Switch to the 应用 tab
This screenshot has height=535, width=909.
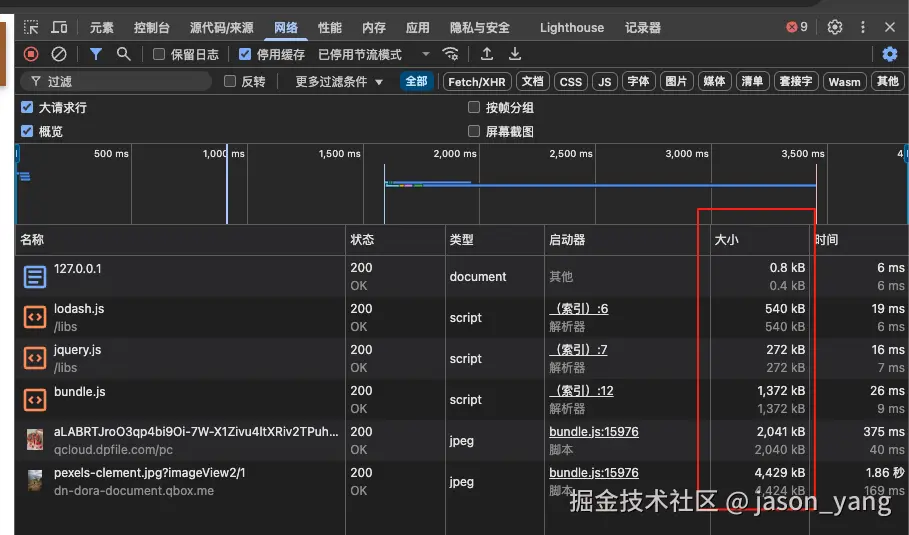[417, 28]
